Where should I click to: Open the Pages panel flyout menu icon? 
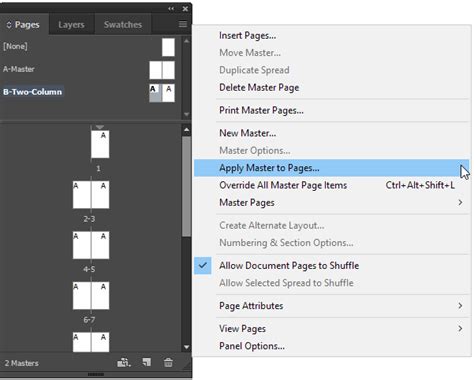coord(182,24)
